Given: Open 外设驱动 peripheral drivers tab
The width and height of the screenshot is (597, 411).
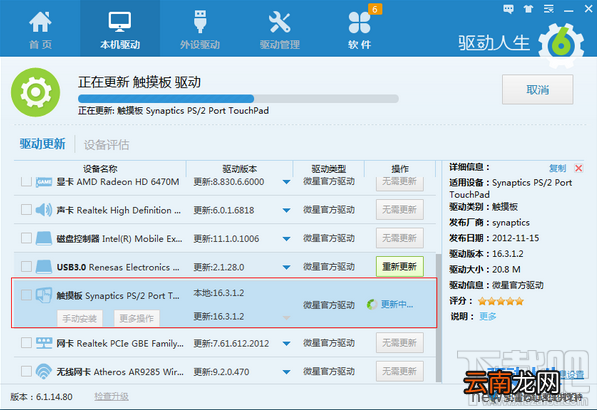Looking at the screenshot, I should pos(200,29).
